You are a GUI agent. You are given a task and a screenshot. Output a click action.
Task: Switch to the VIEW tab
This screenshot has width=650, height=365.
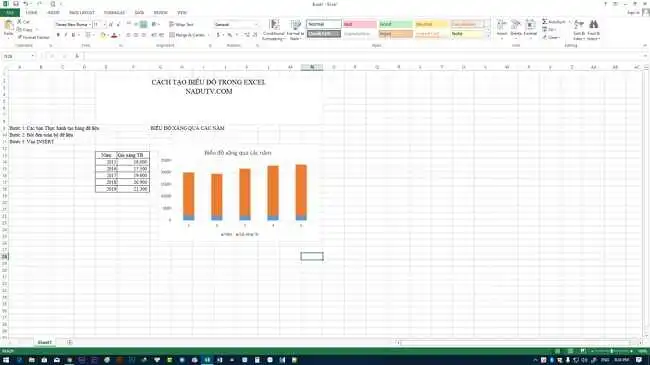182,12
